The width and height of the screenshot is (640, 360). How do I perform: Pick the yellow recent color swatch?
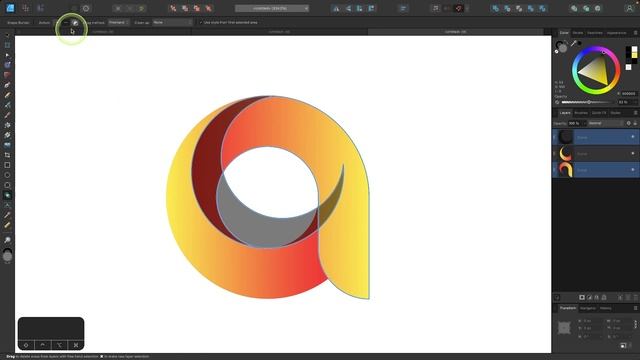[x=634, y=54]
